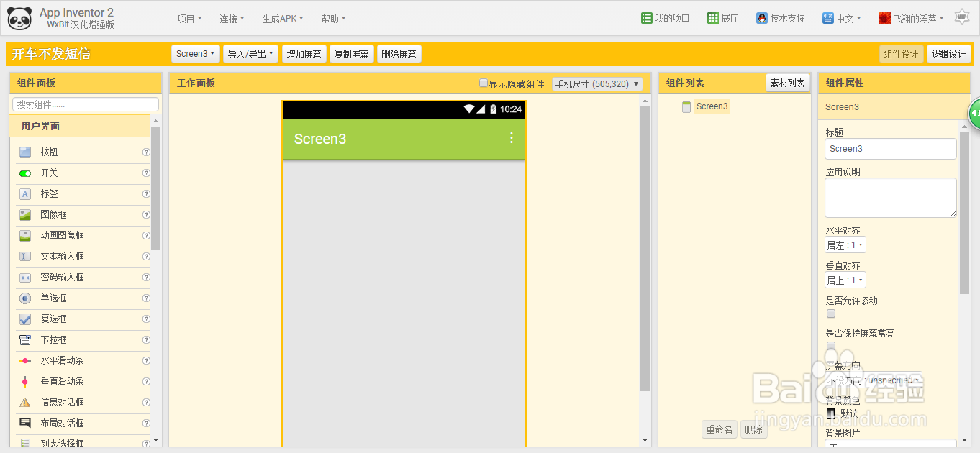The width and height of the screenshot is (980, 453).
Task: Open the Screen3 screen selector dropdown
Action: click(195, 54)
